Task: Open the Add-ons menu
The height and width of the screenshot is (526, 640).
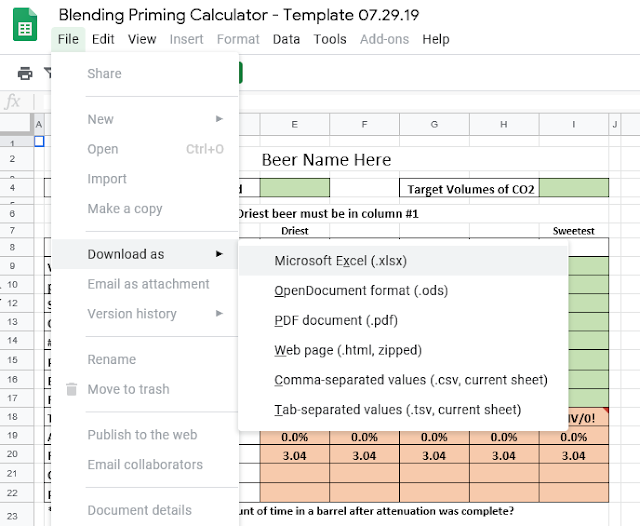Action: (384, 39)
